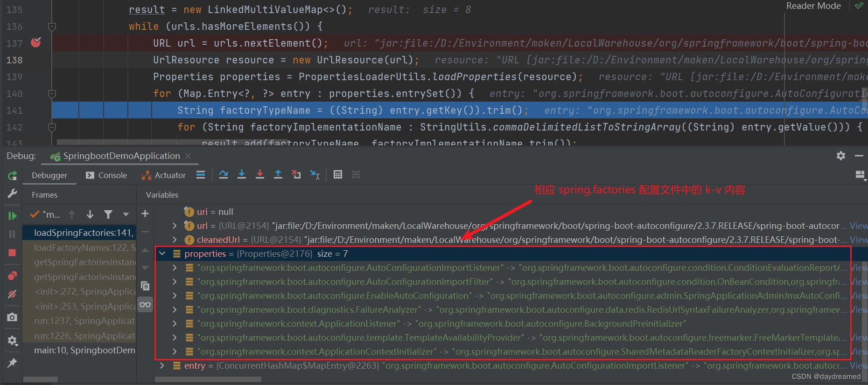
Task: Toggle the breakpoint on line 137
Action: click(x=36, y=42)
